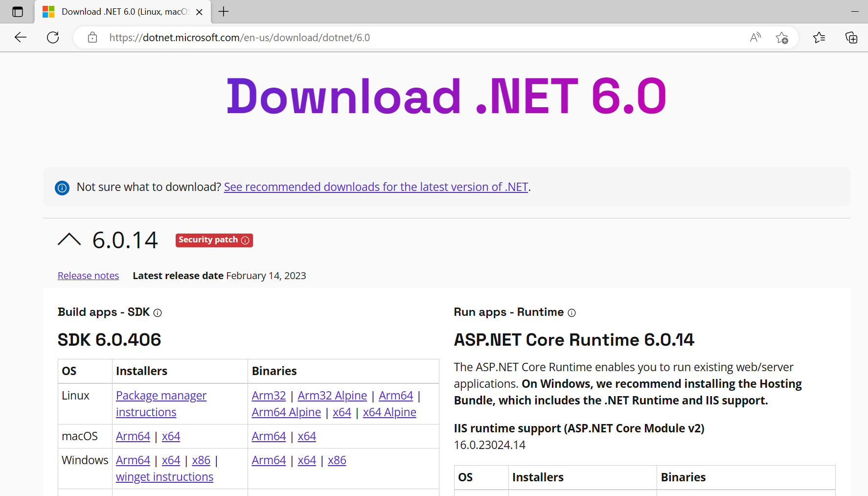868x496 pixels.
Task: Open a new tab with plus button
Action: (224, 12)
